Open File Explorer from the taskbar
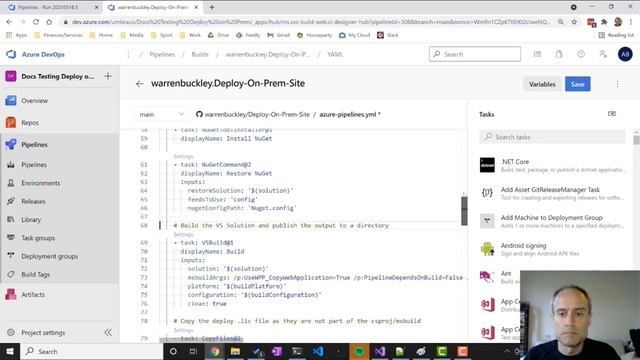This screenshot has height=360, width=640. pyautogui.click(x=236, y=351)
